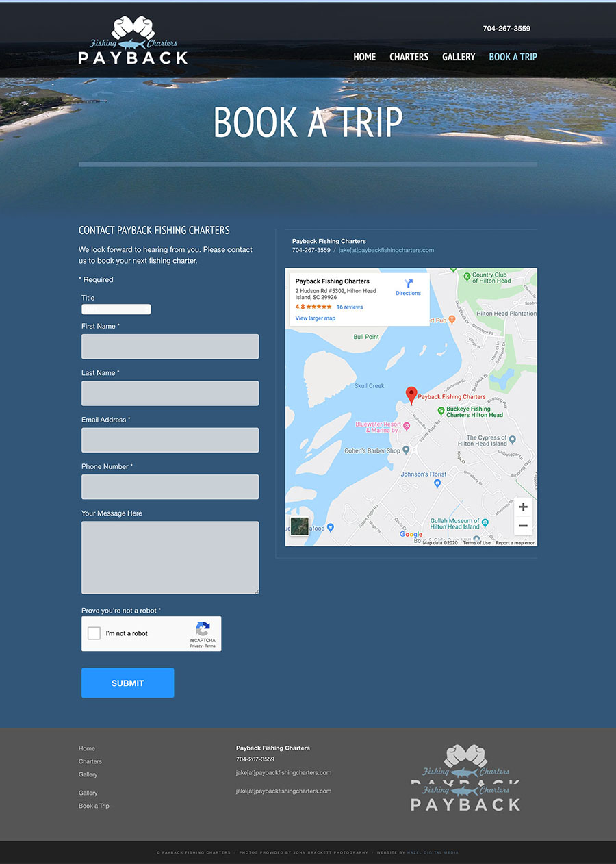Switch the map to the satellite imagery thumbnail
This screenshot has height=864, width=616.
(x=299, y=526)
